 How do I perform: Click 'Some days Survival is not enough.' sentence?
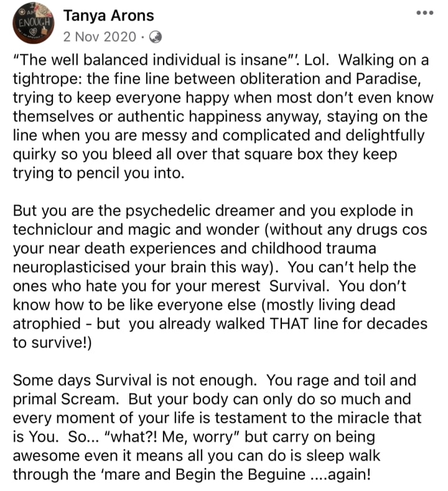tap(135, 380)
